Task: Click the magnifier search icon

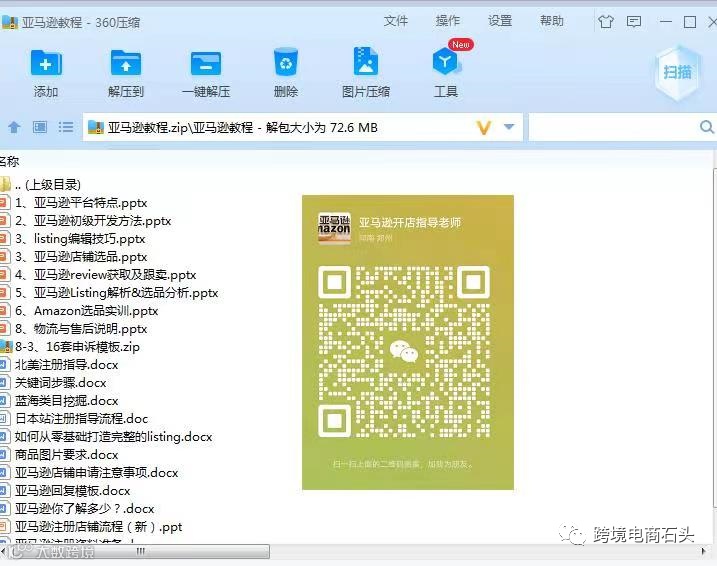Action: (x=707, y=127)
